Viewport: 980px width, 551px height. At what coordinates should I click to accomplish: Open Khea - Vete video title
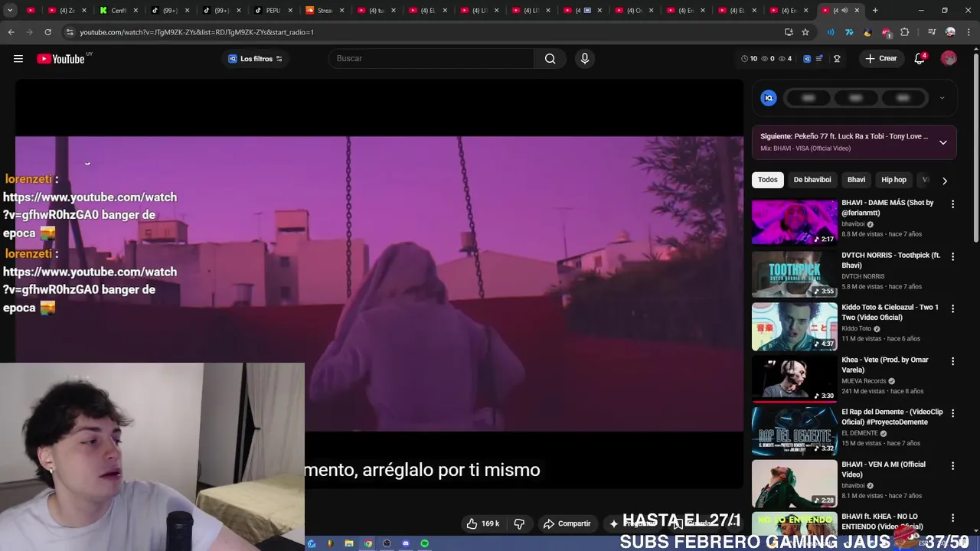point(885,365)
